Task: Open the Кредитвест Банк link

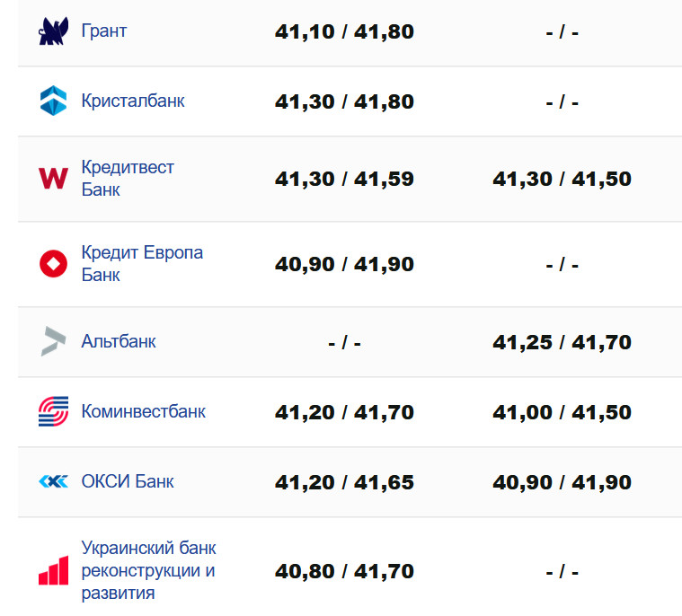Action: (128, 178)
